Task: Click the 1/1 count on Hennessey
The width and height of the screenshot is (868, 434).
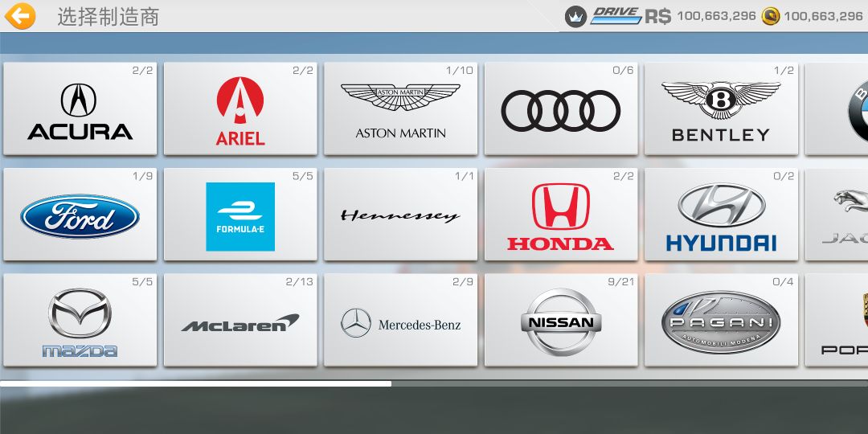Action: pos(464,176)
